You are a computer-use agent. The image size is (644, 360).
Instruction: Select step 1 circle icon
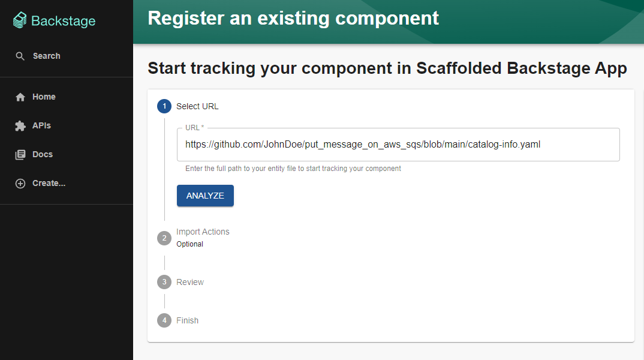pyautogui.click(x=164, y=106)
